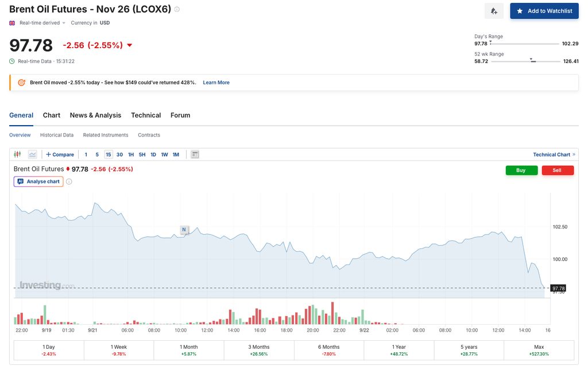This screenshot has height=366, width=588.
Task: Go to the Forum tab
Action: pyautogui.click(x=180, y=115)
